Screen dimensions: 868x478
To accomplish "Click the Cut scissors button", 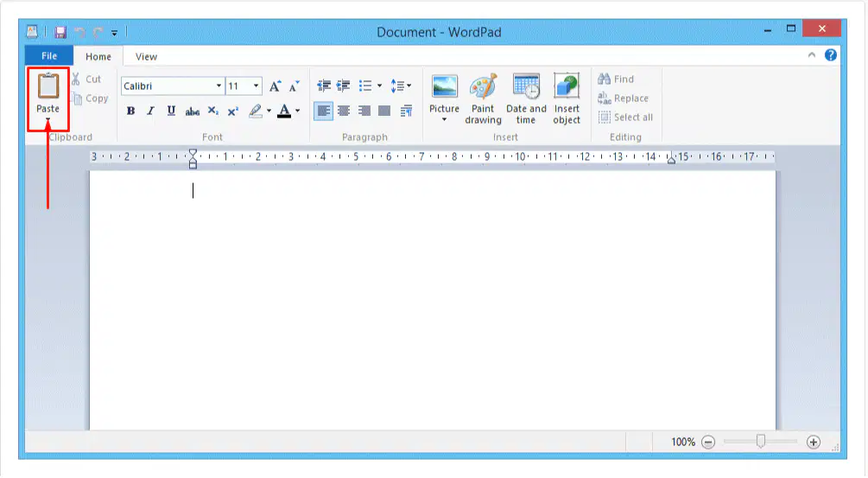I will 86,80.
